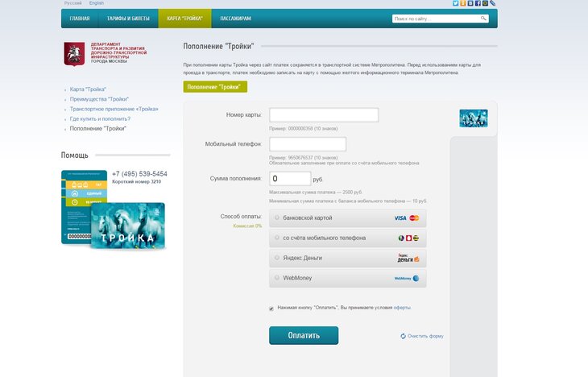Click the Facebook social icon
Viewport: 588px width, 377px height.
click(478, 3)
